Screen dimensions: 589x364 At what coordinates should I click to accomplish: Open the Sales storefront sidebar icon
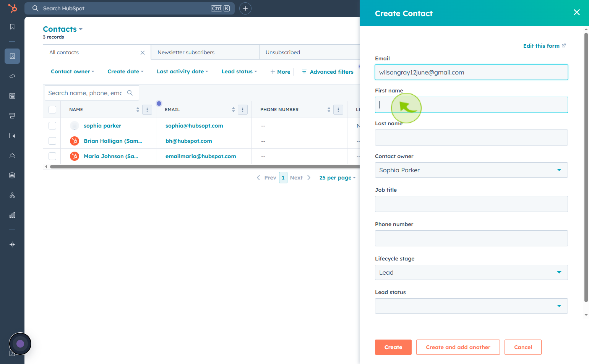click(12, 116)
